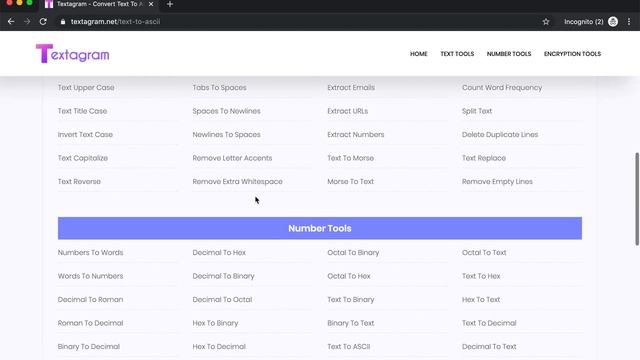Open Text Capitalize tool
This screenshot has width=640, height=360.
83,158
